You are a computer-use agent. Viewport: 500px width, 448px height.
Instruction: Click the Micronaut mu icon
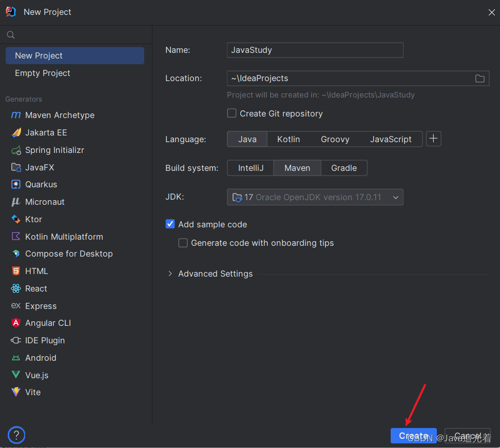16,202
